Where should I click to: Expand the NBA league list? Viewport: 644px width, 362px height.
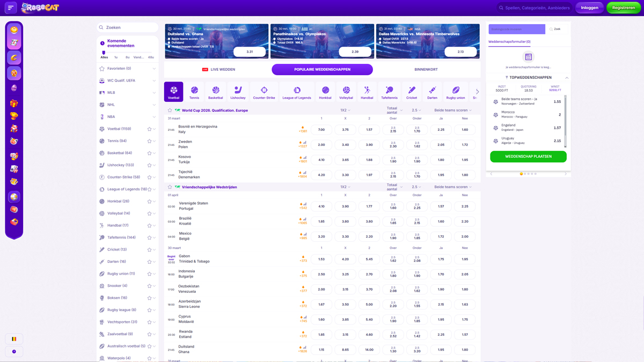tap(154, 117)
